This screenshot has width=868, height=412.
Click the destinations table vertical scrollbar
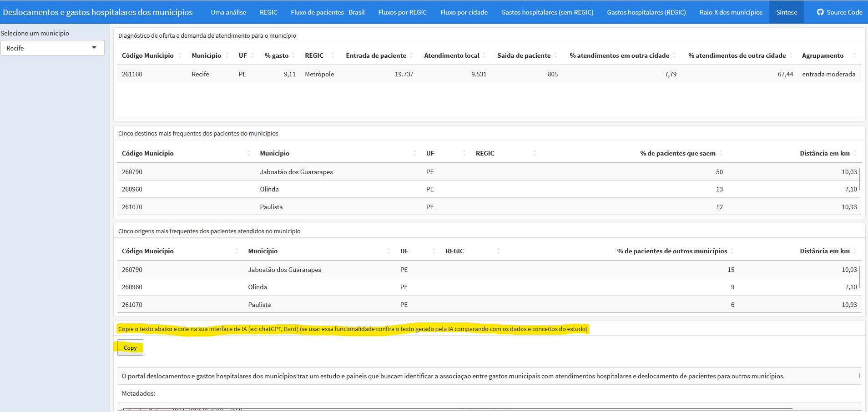(860, 179)
